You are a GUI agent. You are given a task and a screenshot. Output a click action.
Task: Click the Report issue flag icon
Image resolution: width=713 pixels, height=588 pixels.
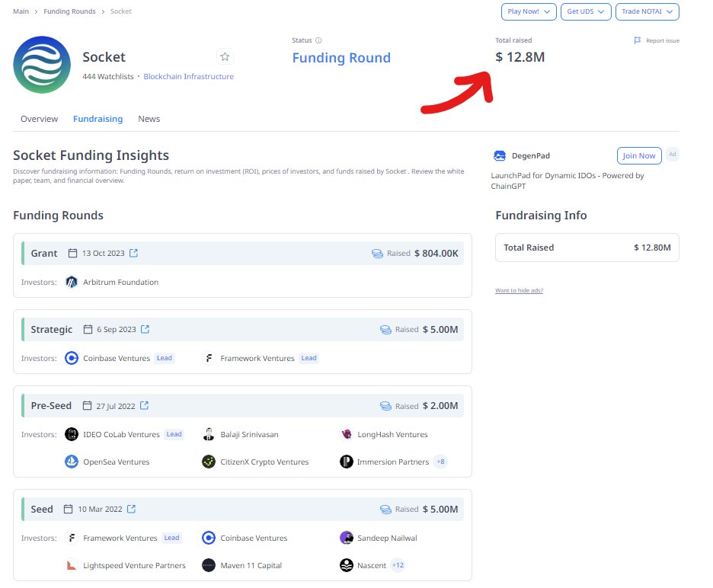tap(638, 40)
